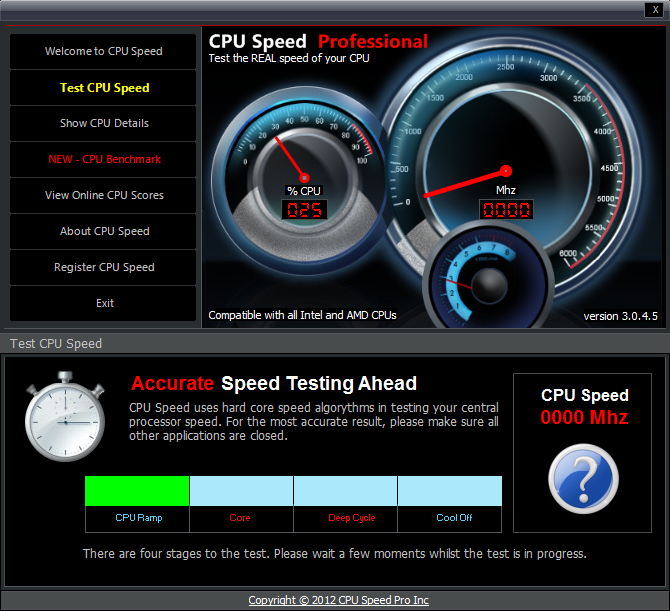Click the Cool Off progress segment
The height and width of the screenshot is (611, 670).
point(450,491)
